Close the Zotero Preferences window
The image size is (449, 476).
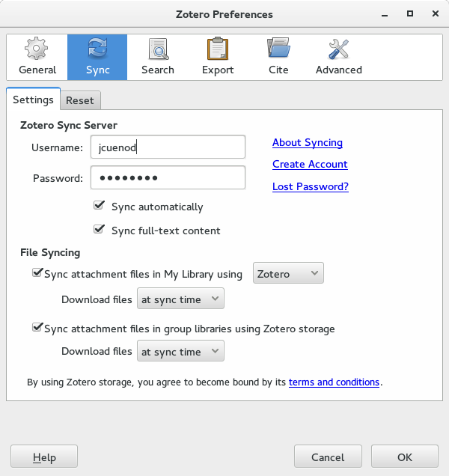tap(436, 13)
